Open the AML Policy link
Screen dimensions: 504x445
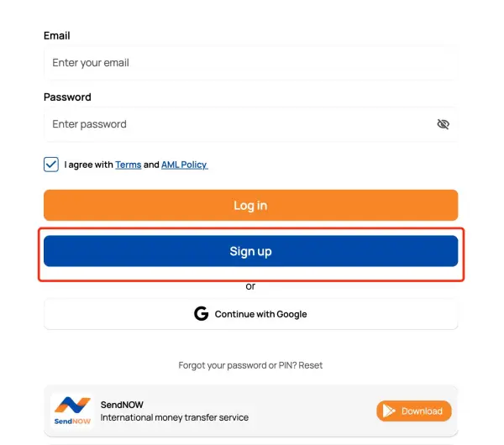pos(184,165)
